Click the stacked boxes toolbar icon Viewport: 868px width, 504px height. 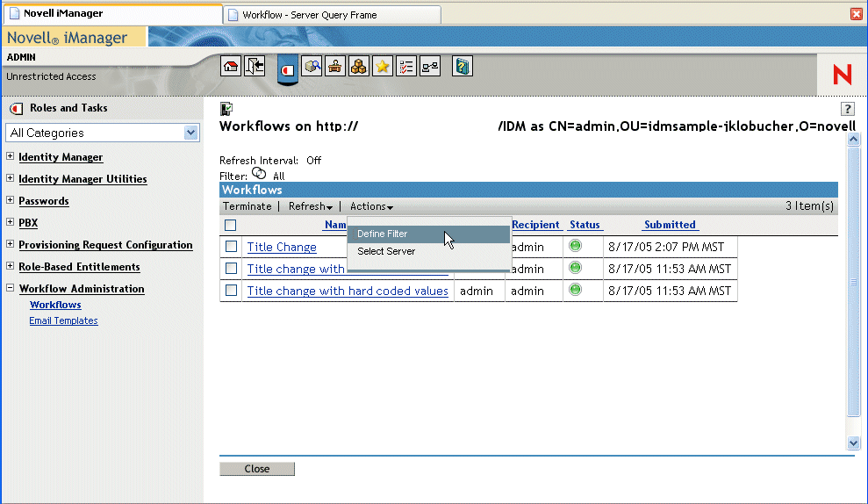pos(359,67)
